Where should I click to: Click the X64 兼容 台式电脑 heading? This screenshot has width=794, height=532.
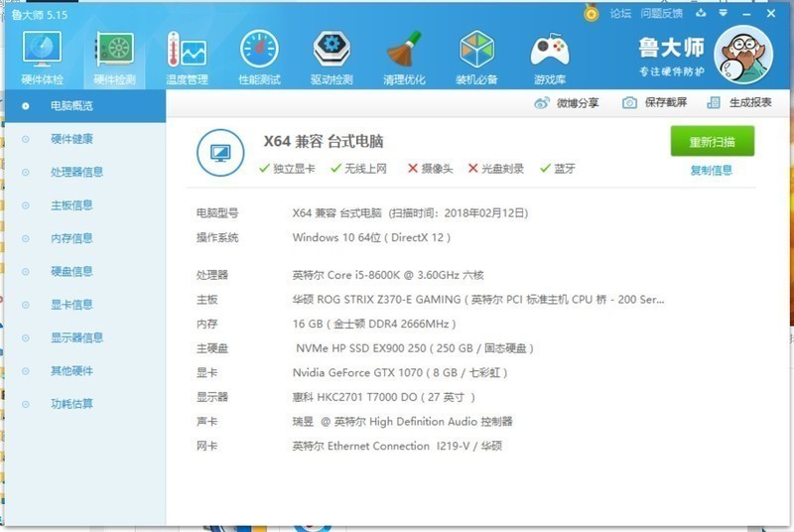click(324, 141)
